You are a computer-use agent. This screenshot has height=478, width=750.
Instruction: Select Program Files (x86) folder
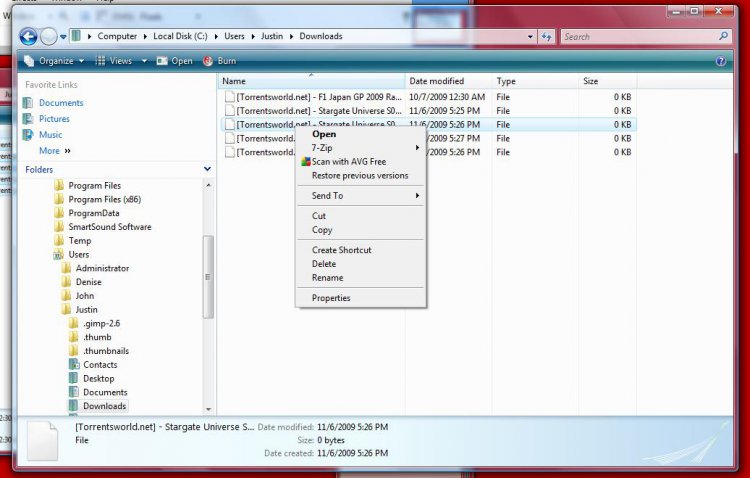pyautogui.click(x=104, y=200)
